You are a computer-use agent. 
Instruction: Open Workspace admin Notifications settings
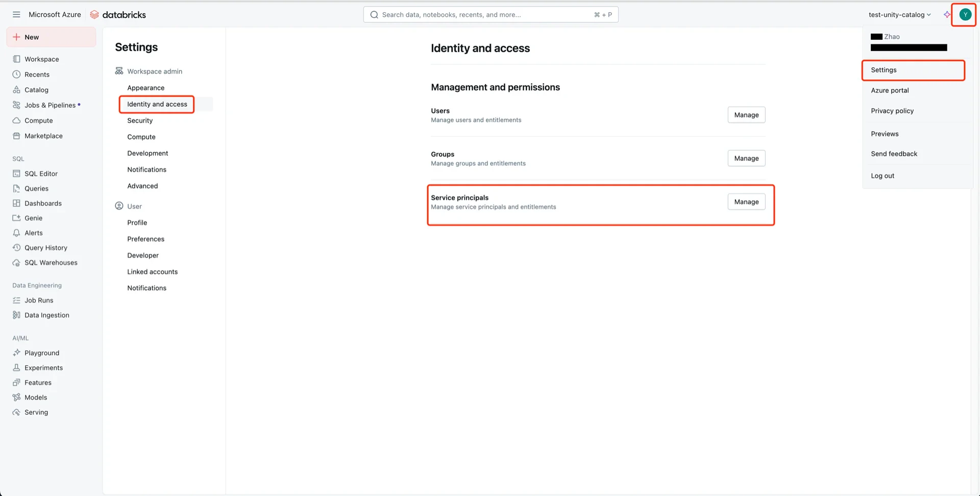click(146, 170)
